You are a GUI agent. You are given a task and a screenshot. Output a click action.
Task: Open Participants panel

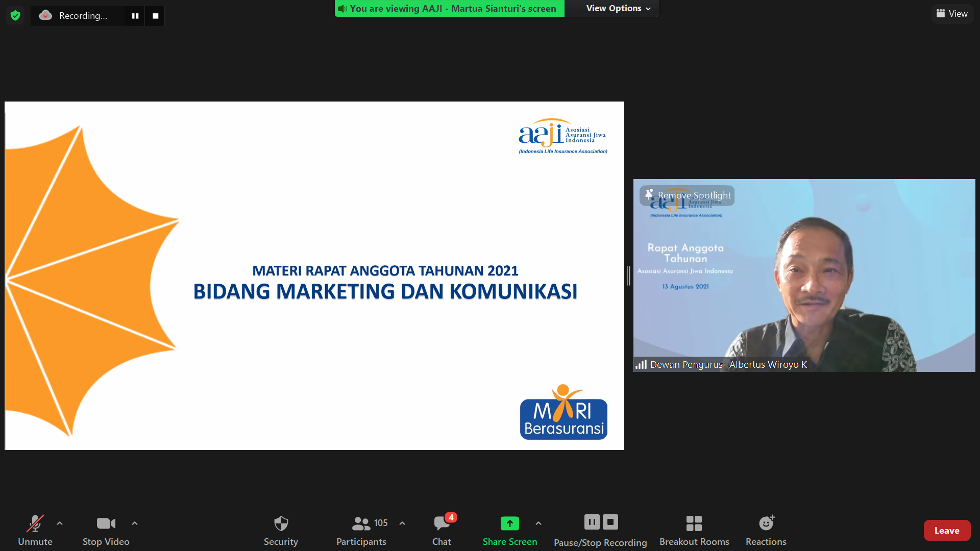click(x=361, y=531)
